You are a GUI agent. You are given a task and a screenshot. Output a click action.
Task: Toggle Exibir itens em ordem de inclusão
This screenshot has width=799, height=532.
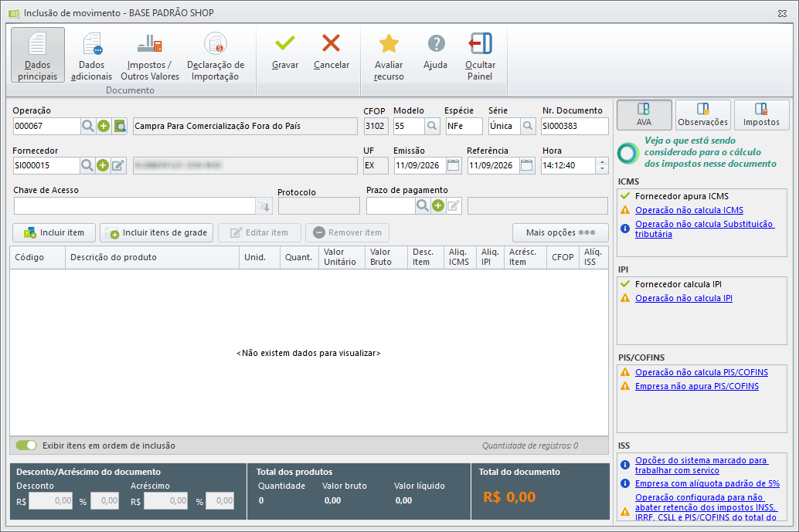pyautogui.click(x=26, y=446)
